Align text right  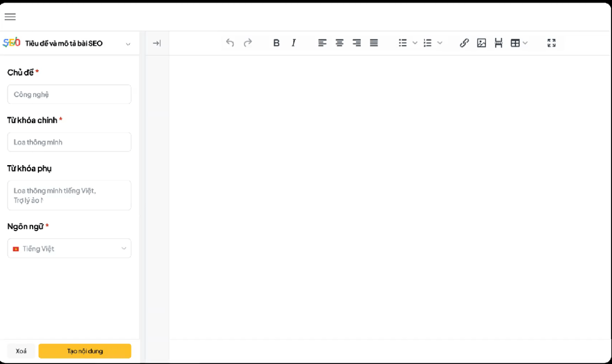pos(356,43)
